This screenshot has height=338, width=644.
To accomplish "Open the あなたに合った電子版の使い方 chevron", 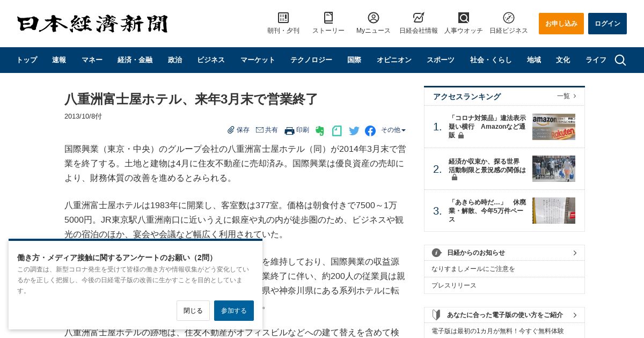I will click(575, 315).
